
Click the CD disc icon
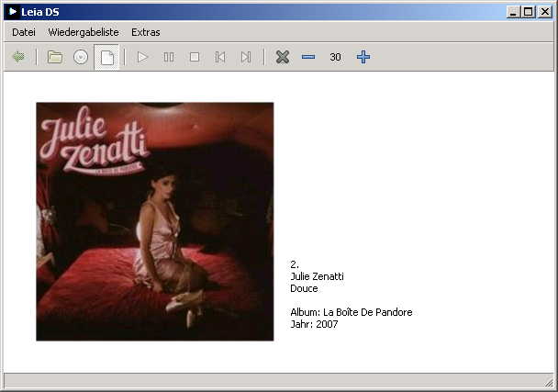click(81, 57)
